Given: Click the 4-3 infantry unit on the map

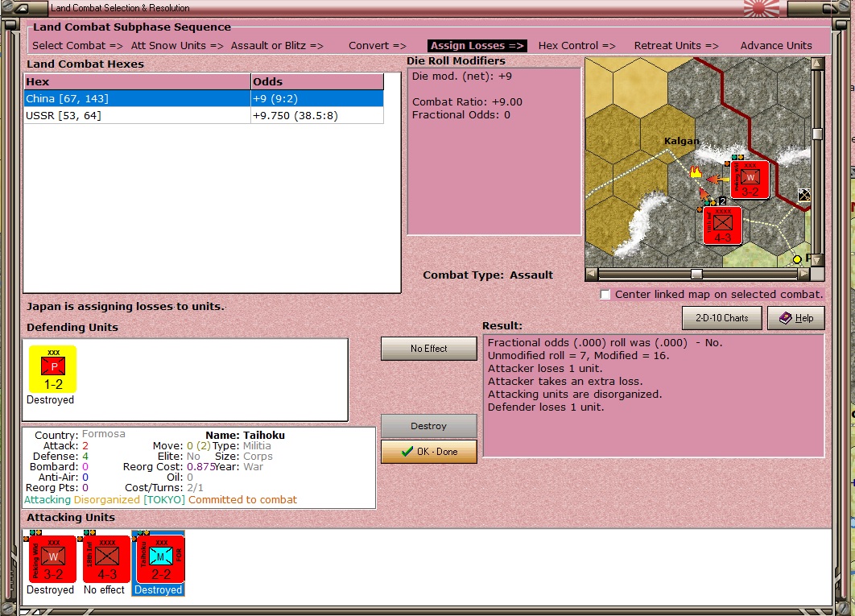Looking at the screenshot, I should pyautogui.click(x=722, y=225).
